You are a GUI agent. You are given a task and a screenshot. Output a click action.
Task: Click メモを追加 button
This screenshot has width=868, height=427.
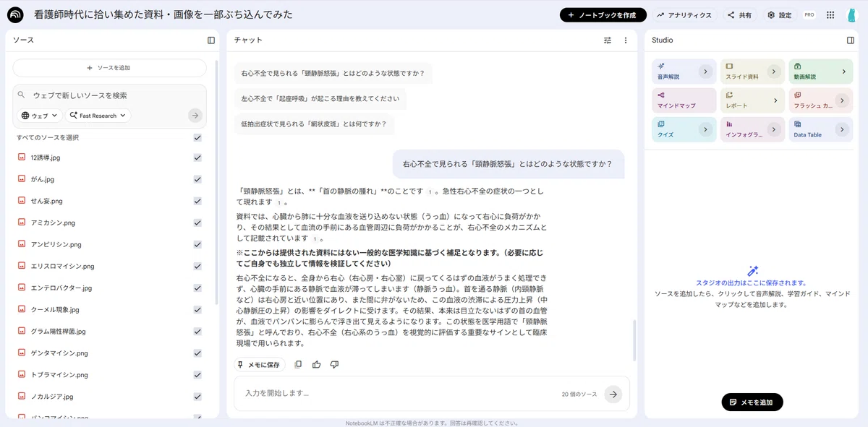point(752,402)
